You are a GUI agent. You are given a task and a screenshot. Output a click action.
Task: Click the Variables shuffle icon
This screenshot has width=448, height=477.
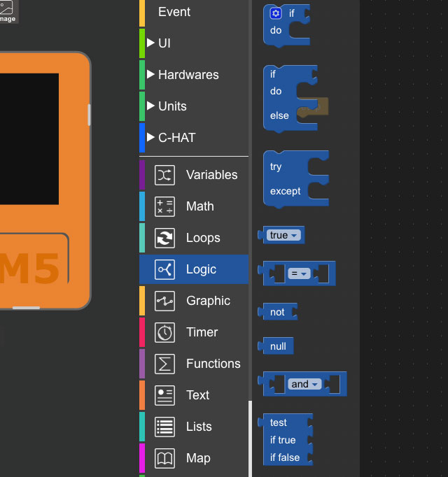164,175
